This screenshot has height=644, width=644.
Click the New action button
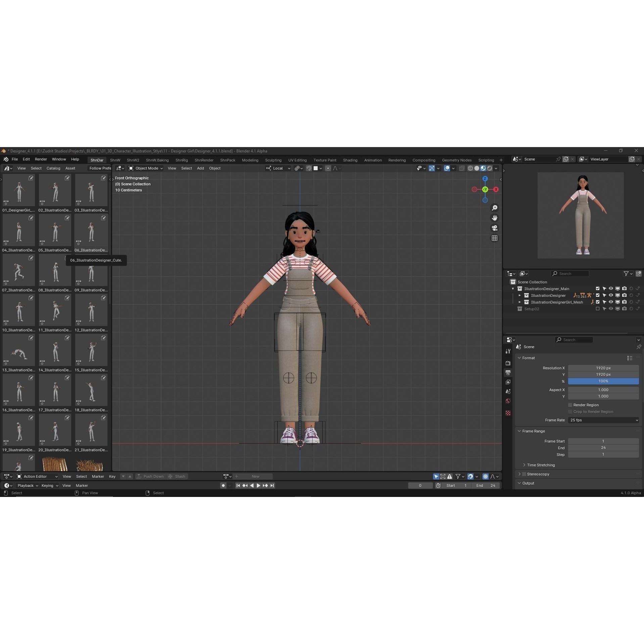pos(255,476)
